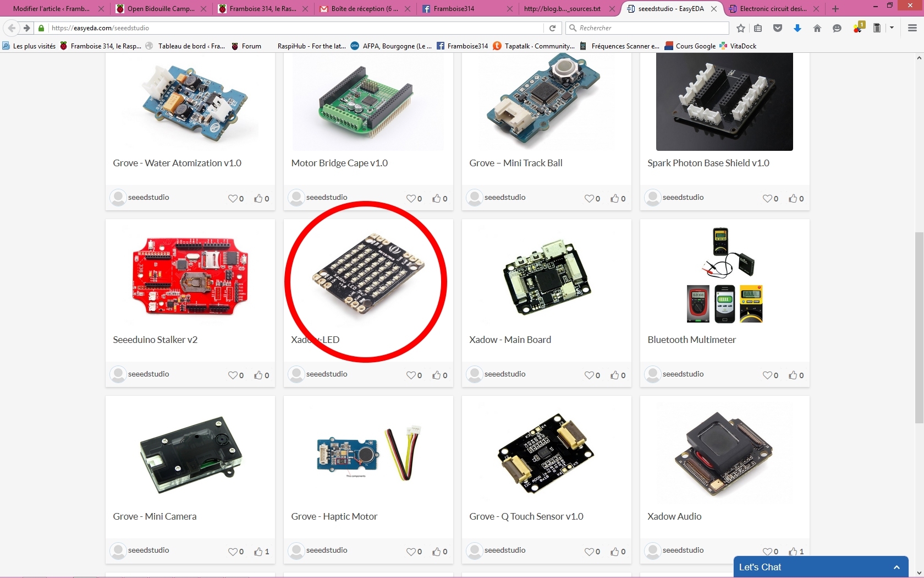Switch to the Boîte de réception tab

365,9
